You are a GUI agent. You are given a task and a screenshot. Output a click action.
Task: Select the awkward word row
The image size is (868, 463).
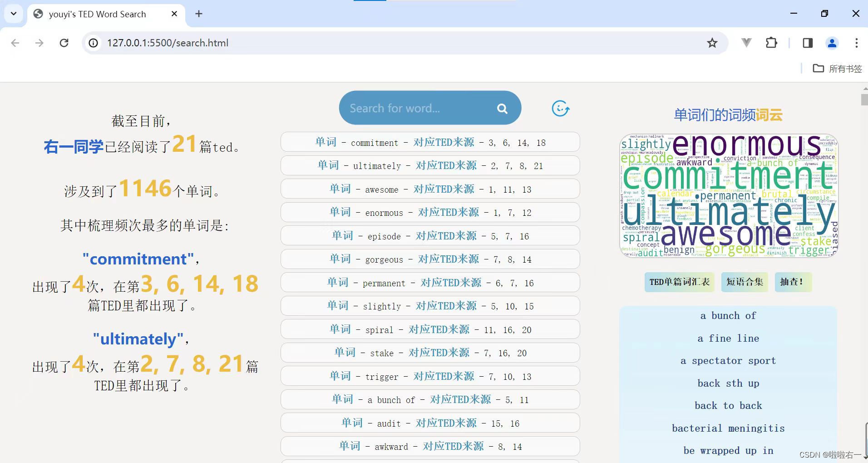[430, 446]
